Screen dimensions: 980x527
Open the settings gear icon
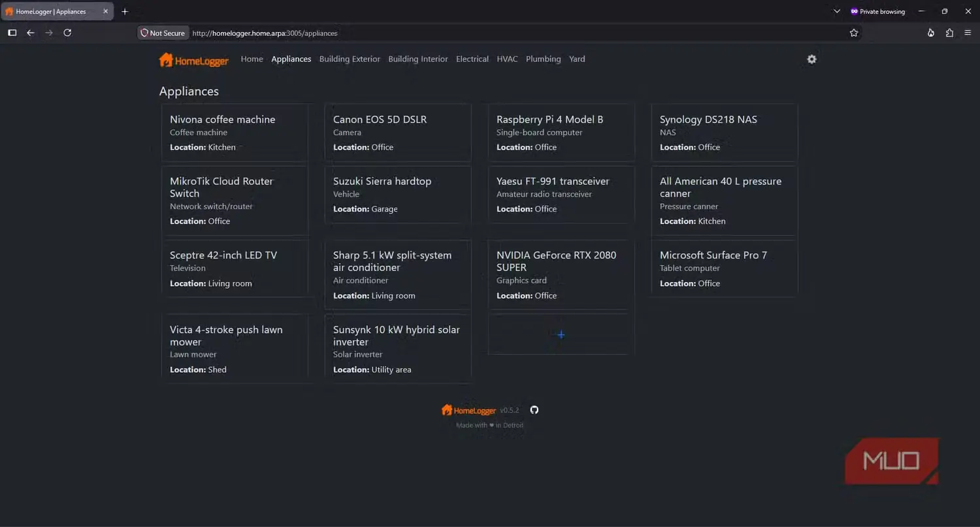[x=811, y=59]
